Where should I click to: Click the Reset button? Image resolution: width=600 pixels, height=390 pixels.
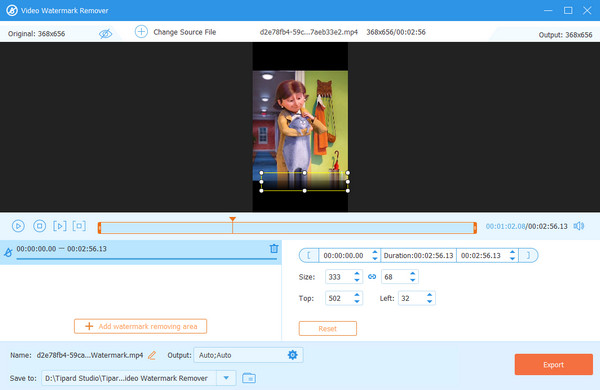[328, 328]
